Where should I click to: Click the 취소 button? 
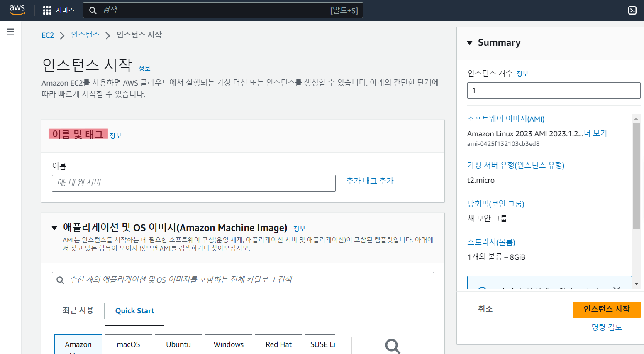tap(485, 309)
